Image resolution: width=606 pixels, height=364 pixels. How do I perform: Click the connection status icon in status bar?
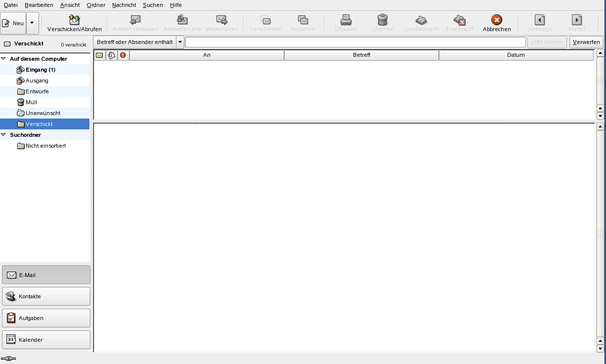pos(8,359)
